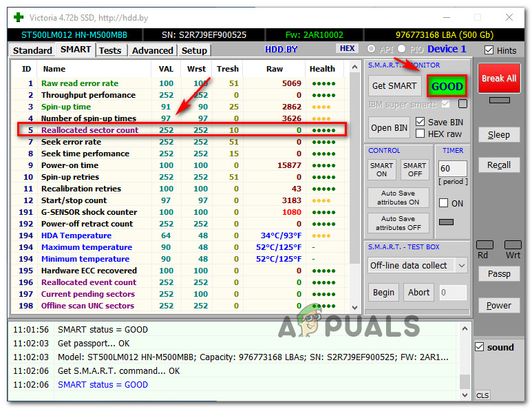Click the blue SMART status = GOOD log line

[103, 385]
